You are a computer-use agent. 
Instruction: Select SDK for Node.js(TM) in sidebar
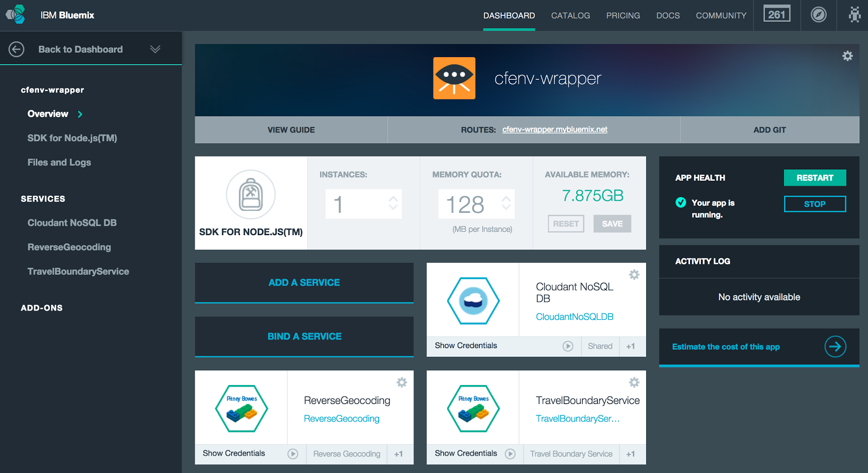(x=72, y=138)
